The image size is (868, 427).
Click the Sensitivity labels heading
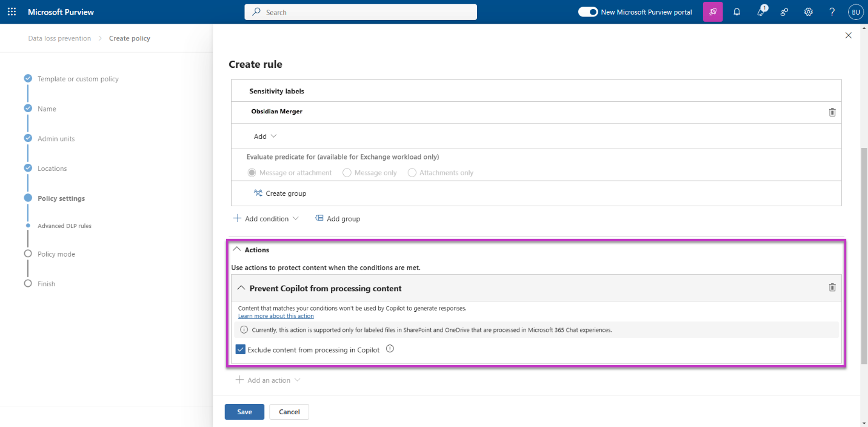point(276,91)
